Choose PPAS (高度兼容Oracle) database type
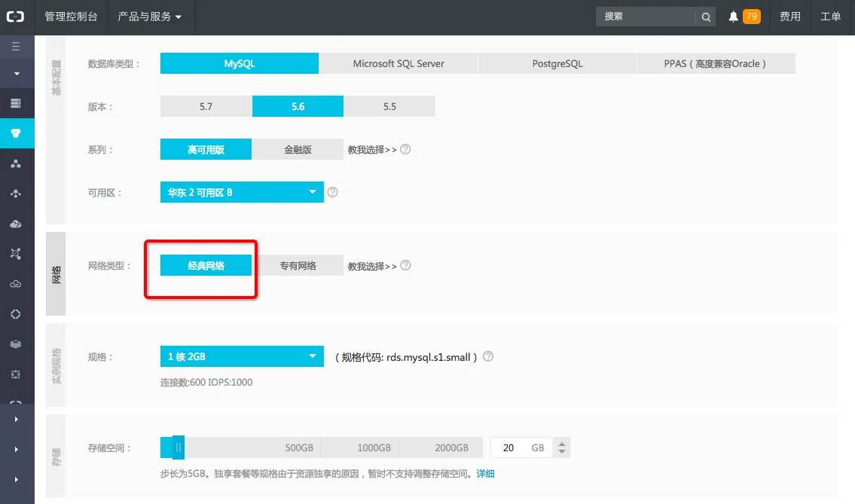Viewport: 855px width, 504px height. 716,63
